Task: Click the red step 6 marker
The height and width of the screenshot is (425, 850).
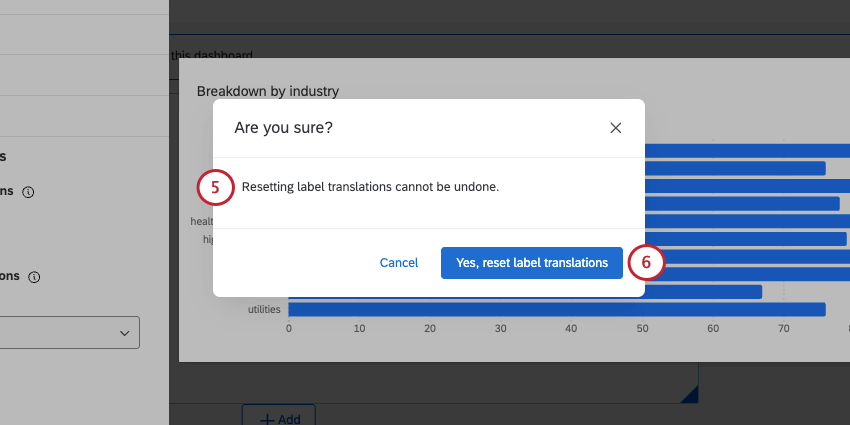Action: point(646,263)
